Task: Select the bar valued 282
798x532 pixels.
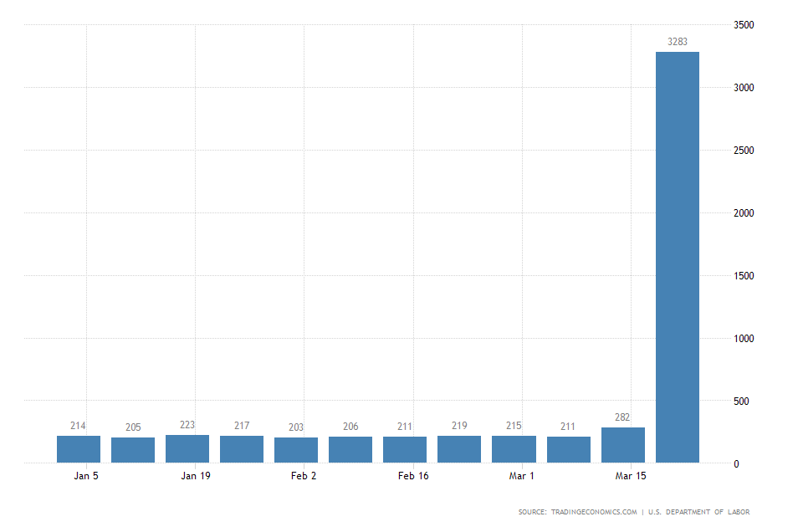Action: pyautogui.click(x=623, y=446)
